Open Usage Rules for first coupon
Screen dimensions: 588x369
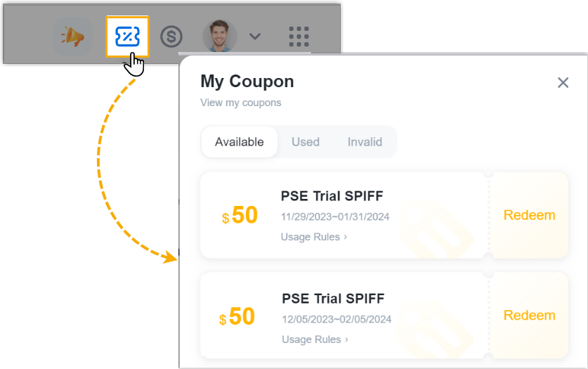pos(314,237)
